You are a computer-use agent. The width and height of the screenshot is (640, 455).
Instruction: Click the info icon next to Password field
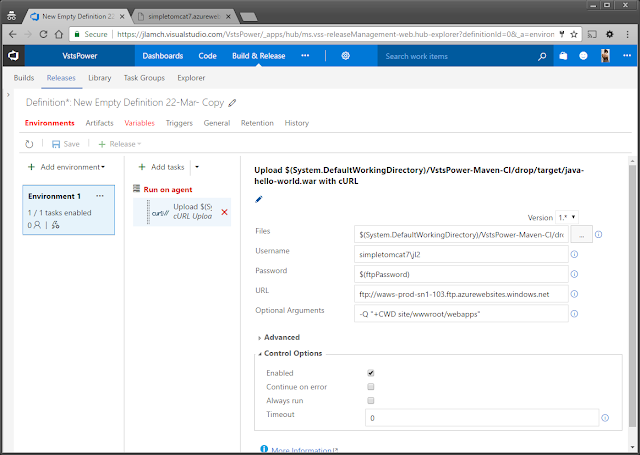[x=574, y=274]
